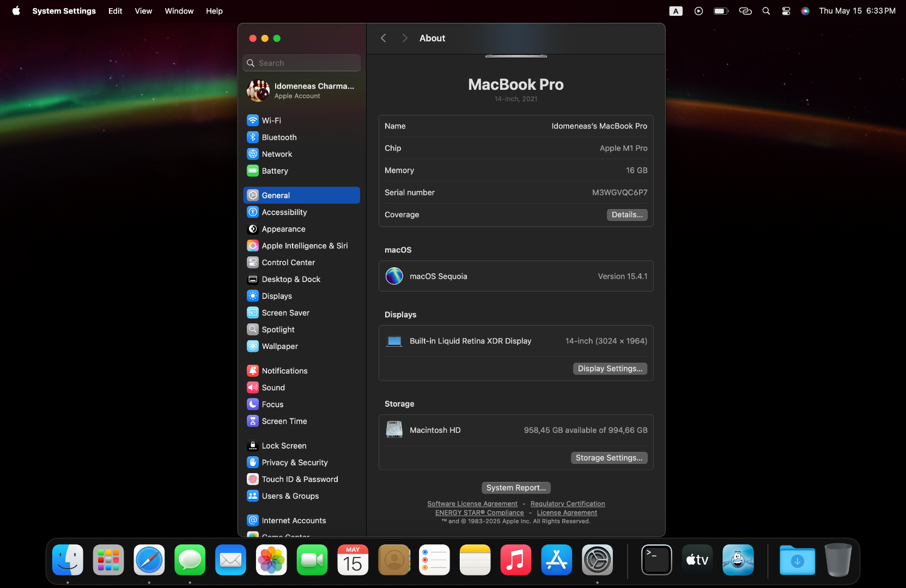Viewport: 906px width, 588px height.
Task: Open Internet Accounts settings
Action: [301, 520]
